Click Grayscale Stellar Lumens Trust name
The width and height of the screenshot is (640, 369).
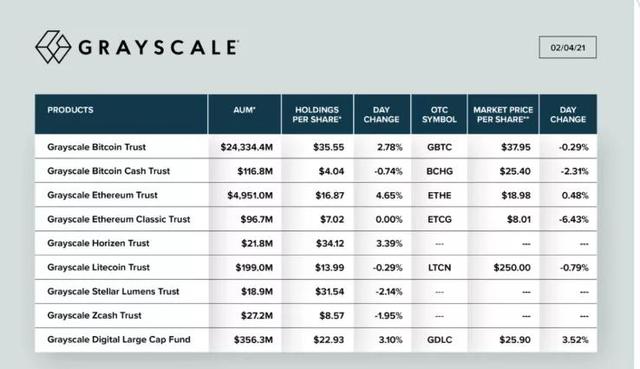pos(113,291)
